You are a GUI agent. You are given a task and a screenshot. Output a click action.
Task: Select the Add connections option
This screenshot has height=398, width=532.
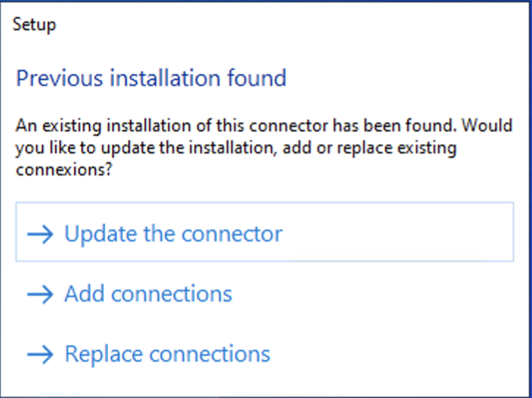click(x=148, y=294)
